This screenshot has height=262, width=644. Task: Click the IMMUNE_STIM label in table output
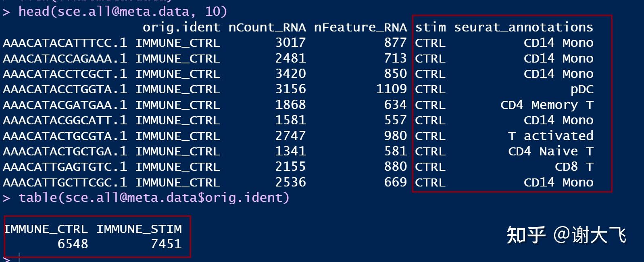139,229
